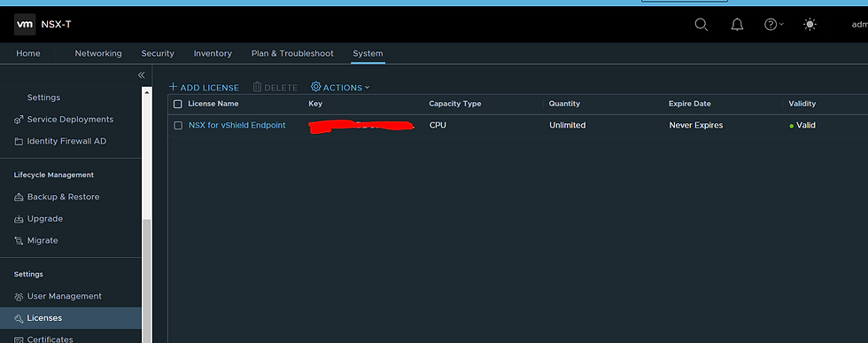Click the Licenses key icon

(19, 318)
